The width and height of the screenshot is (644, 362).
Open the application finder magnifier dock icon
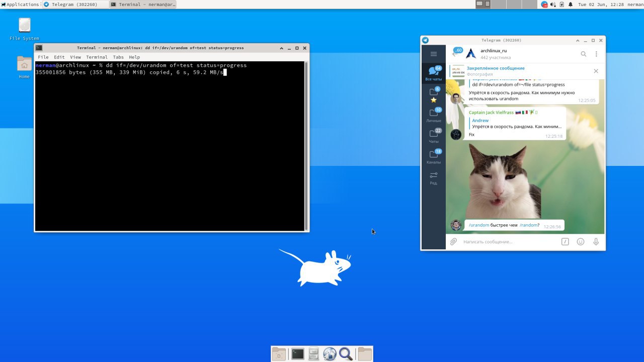pos(346,354)
